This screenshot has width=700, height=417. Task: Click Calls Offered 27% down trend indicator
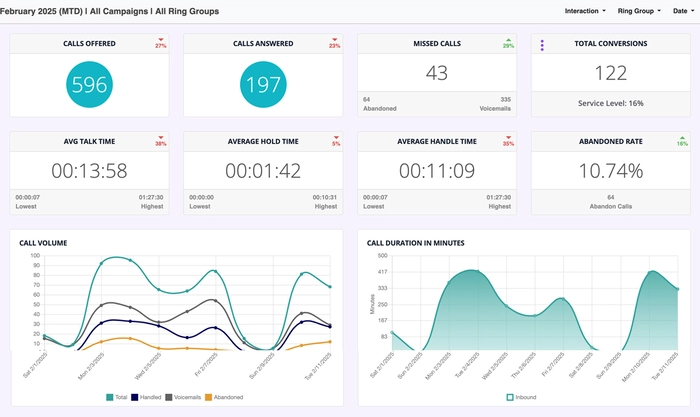pos(161,43)
